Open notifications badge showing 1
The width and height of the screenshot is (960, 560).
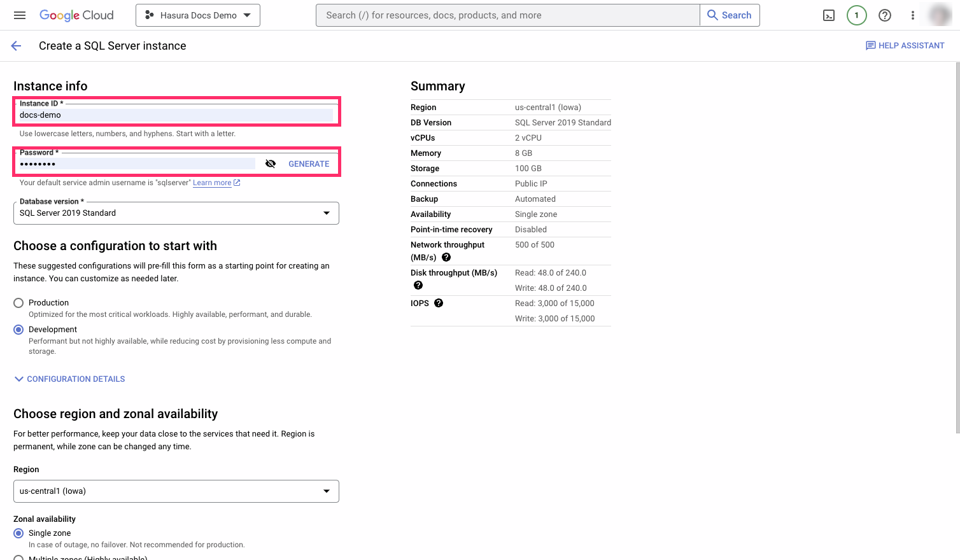(x=857, y=15)
